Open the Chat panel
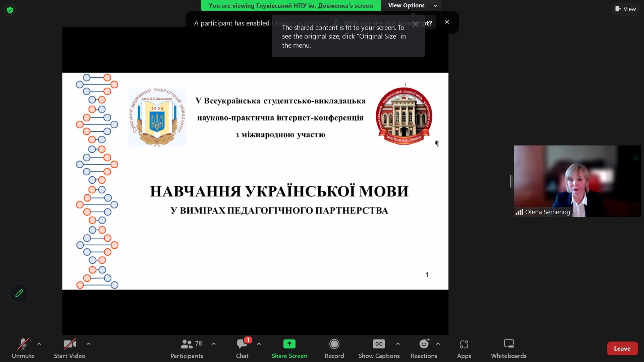The height and width of the screenshot is (362, 644). 242,348
